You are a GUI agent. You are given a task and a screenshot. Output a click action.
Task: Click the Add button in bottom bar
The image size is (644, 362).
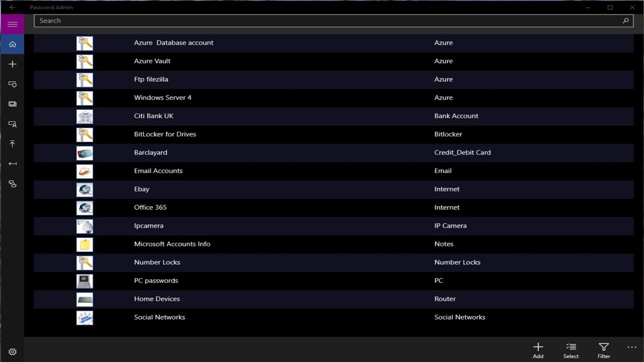pyautogui.click(x=538, y=350)
